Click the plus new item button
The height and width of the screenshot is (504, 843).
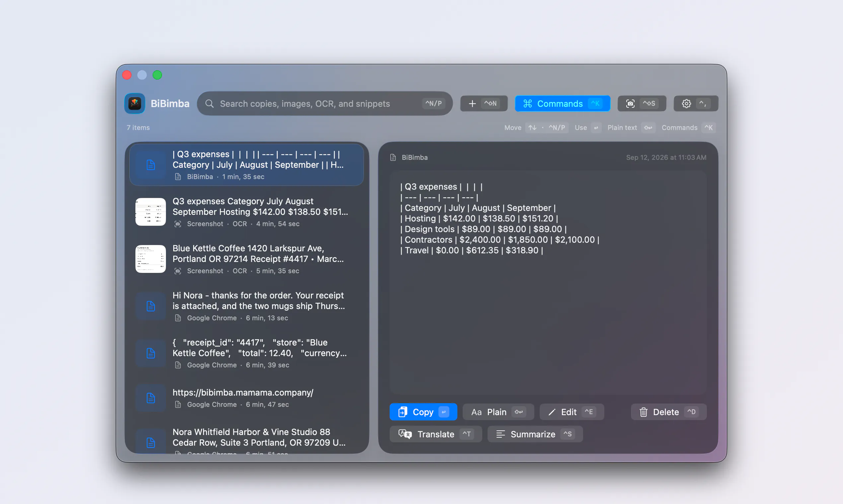click(484, 103)
